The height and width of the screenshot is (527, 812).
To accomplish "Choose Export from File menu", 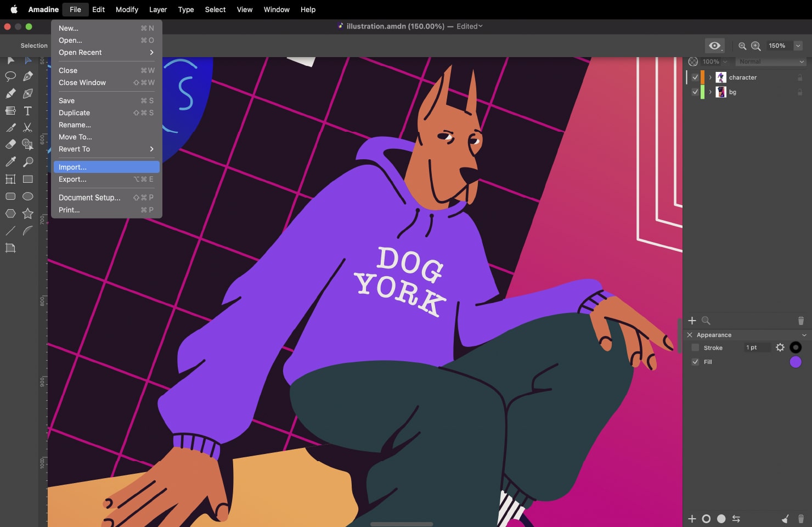I will pos(106,179).
